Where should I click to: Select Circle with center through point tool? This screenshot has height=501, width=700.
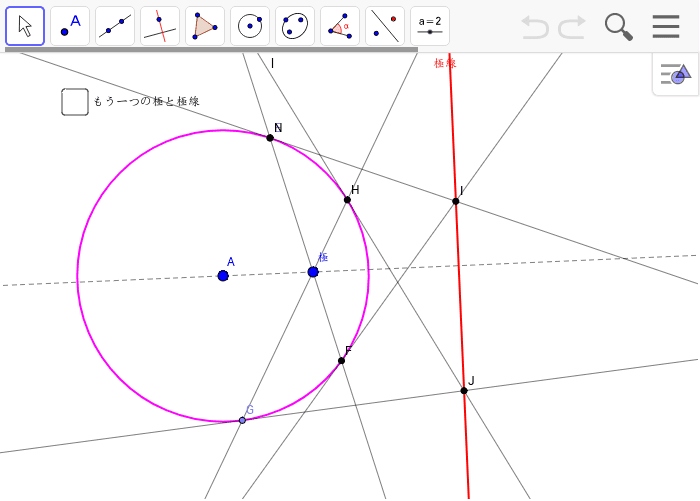(250, 26)
